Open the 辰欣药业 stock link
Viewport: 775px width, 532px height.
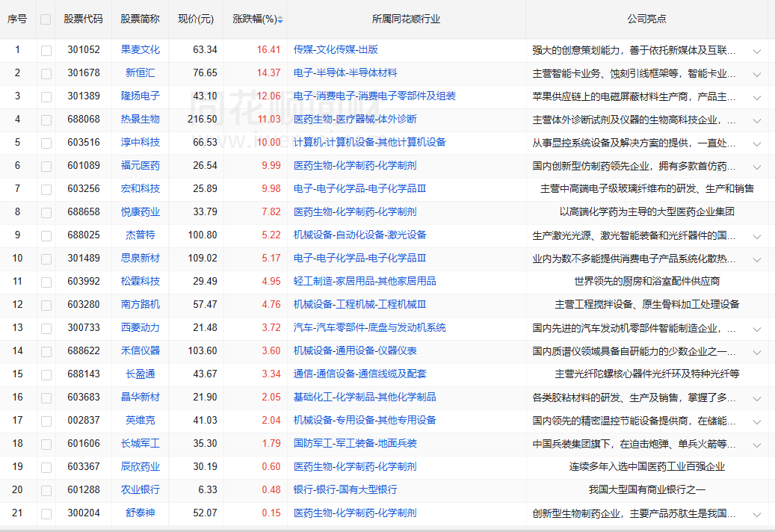[141, 467]
